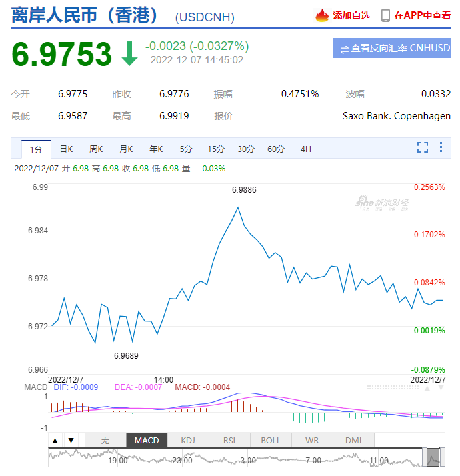460x476 pixels.
Task: Select the 无 indicator option
Action: tap(105, 440)
